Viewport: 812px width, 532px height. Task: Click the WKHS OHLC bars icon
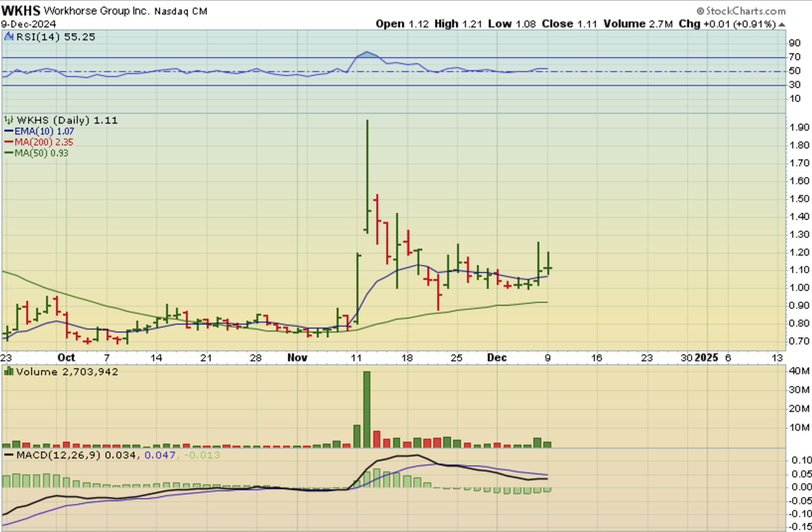9,120
